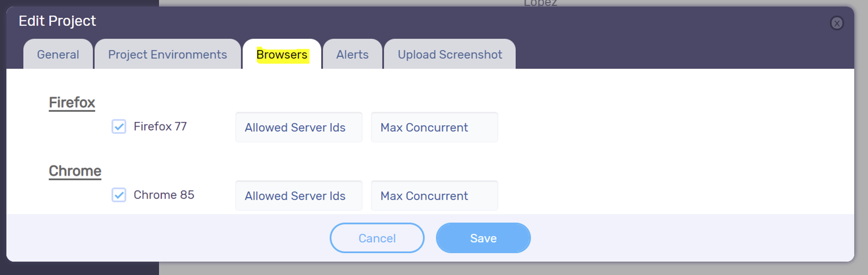Focus Chrome 85 Allowed Server Ids field
868x275 pixels.
coord(299,195)
